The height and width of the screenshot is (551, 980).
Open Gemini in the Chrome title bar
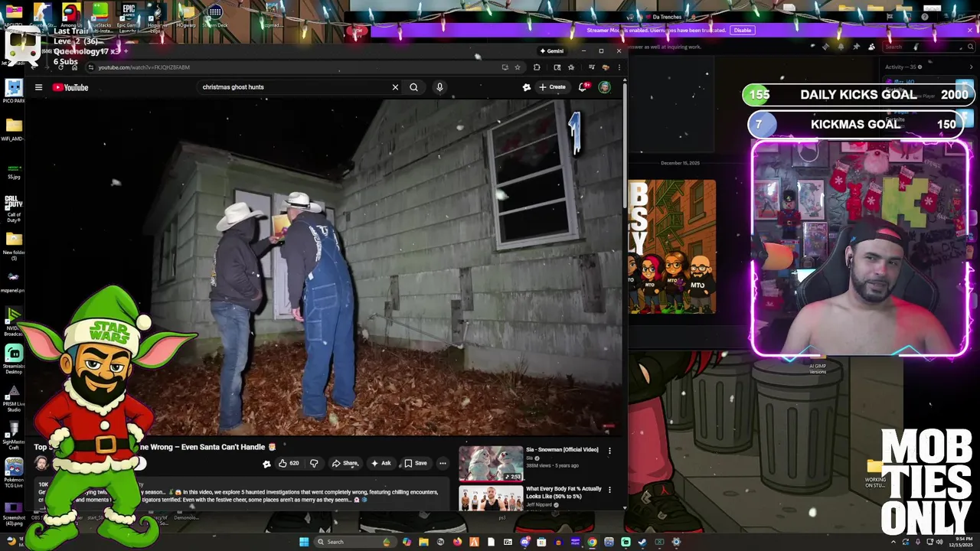click(552, 51)
